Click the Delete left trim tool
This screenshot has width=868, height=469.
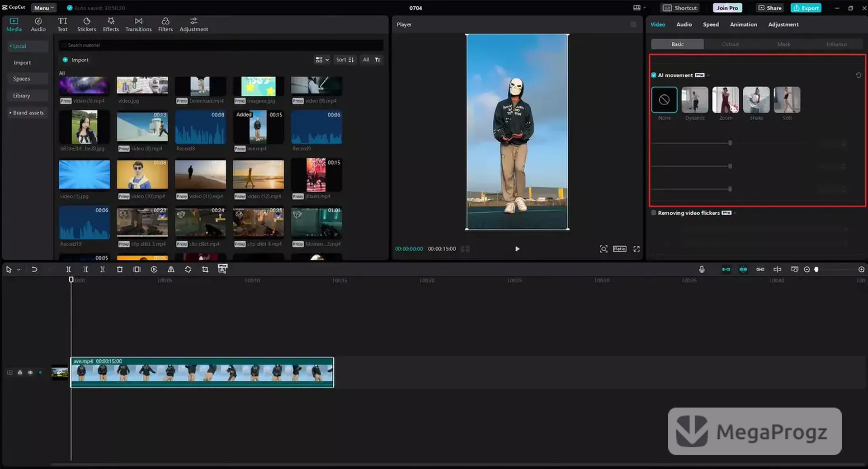[x=85, y=269]
